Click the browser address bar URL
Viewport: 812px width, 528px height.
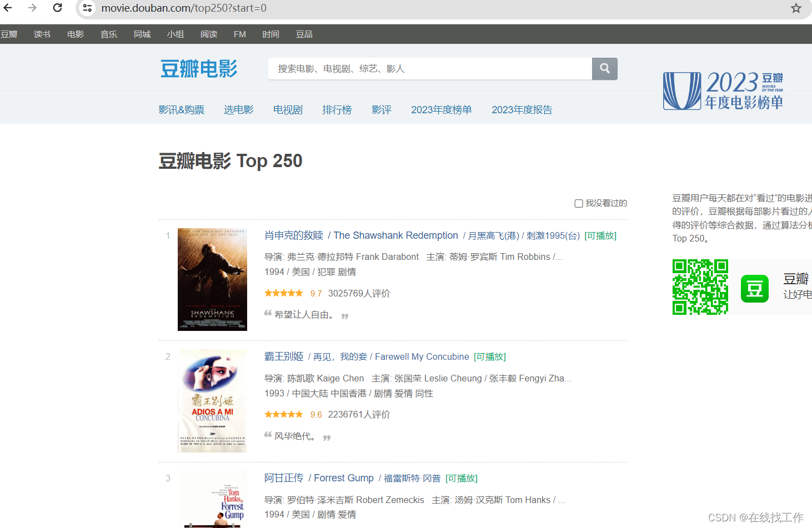click(x=184, y=8)
